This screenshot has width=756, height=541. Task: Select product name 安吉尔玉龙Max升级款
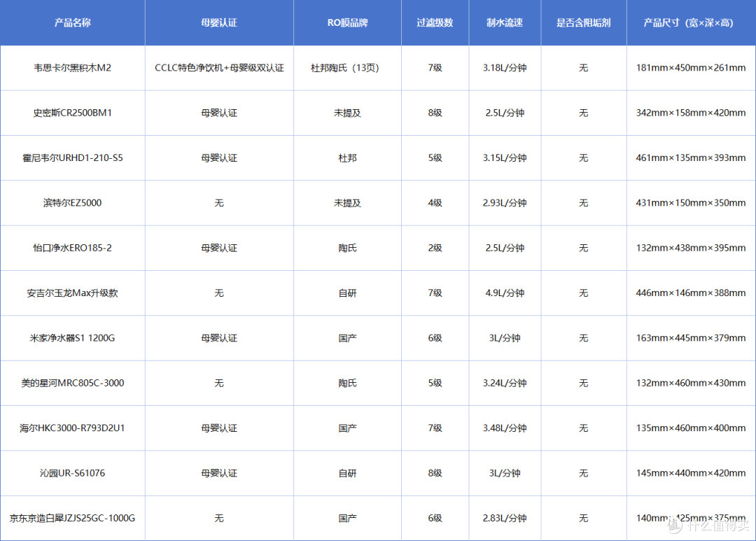pyautogui.click(x=72, y=293)
